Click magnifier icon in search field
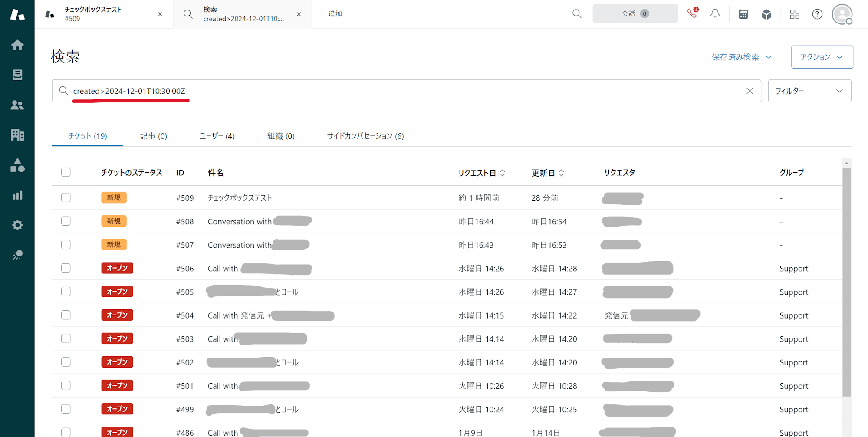The width and height of the screenshot is (868, 437). 63,91
